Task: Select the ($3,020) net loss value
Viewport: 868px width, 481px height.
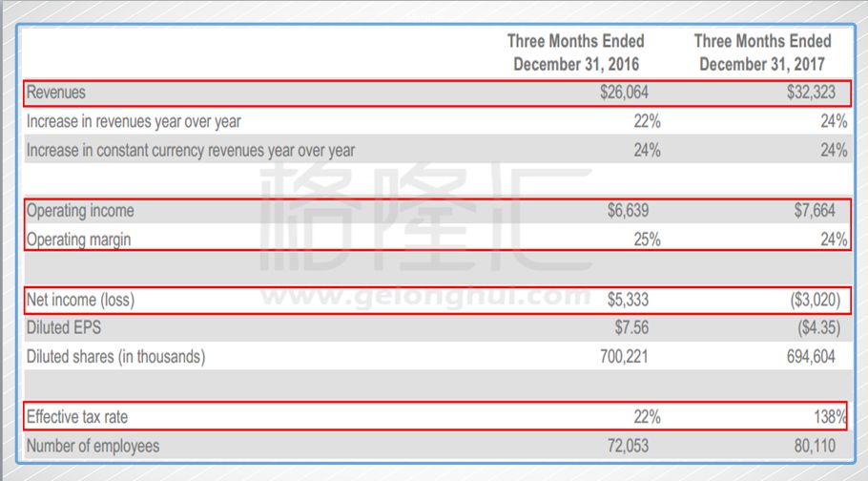Action: point(816,300)
